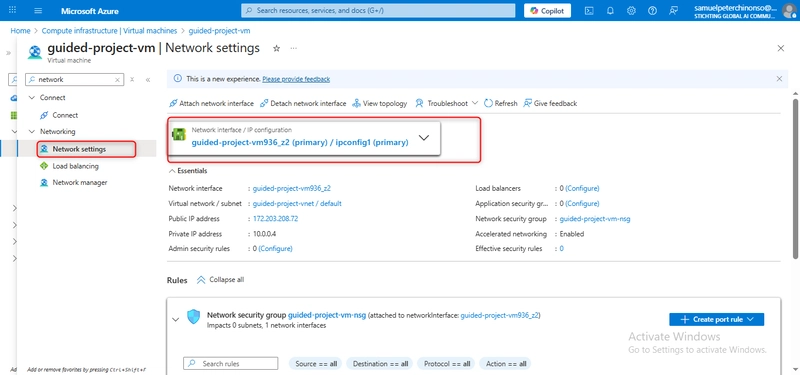Open Load balancing in sidebar
Image resolution: width=800 pixels, height=375 pixels.
coord(76,166)
